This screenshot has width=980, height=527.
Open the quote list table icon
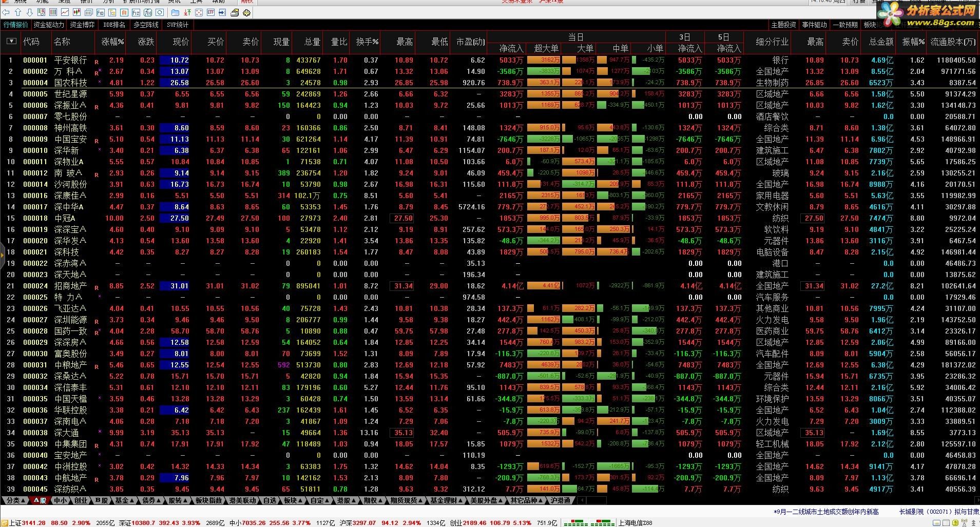click(x=41, y=12)
